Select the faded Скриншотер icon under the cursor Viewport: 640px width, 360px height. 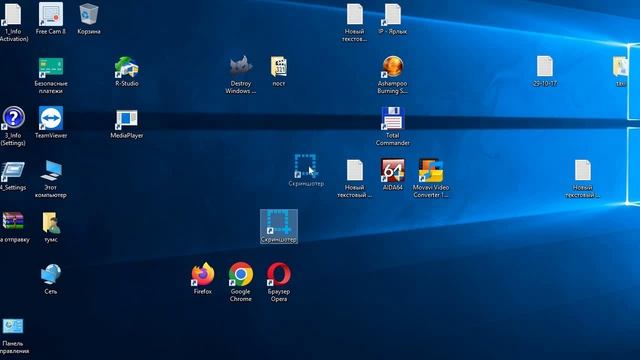[306, 171]
